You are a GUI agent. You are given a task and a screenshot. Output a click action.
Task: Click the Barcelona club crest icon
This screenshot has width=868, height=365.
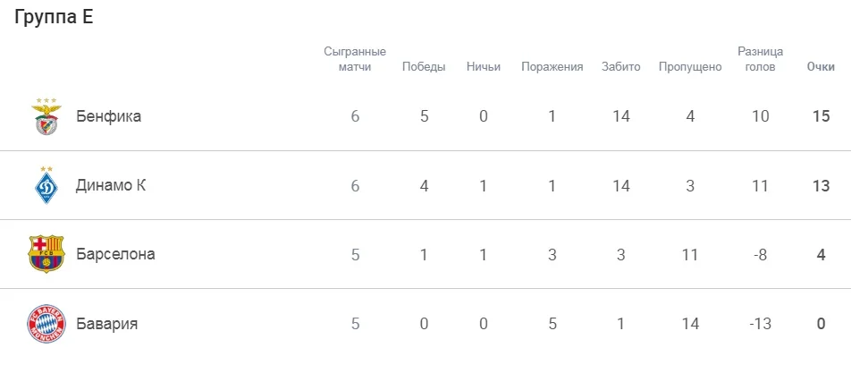click(47, 254)
